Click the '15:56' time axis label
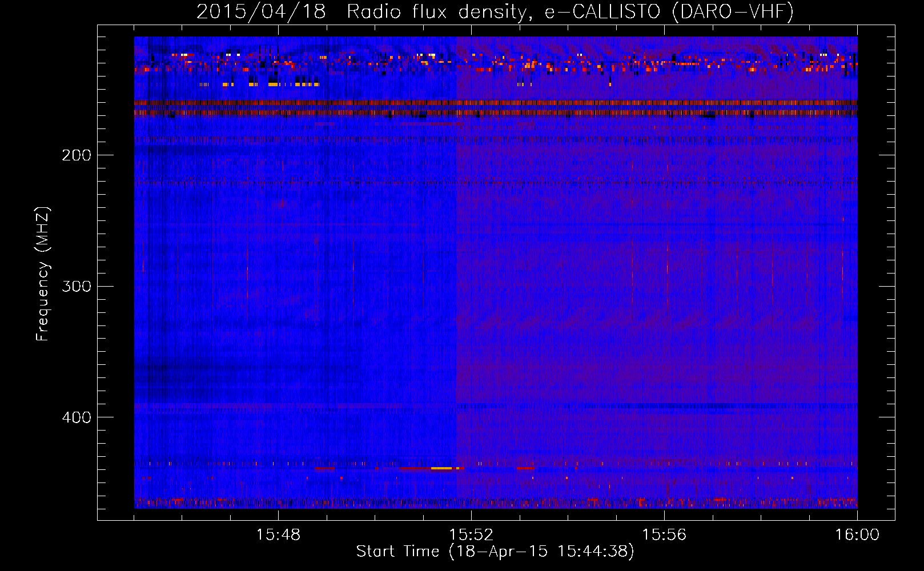 [664, 535]
